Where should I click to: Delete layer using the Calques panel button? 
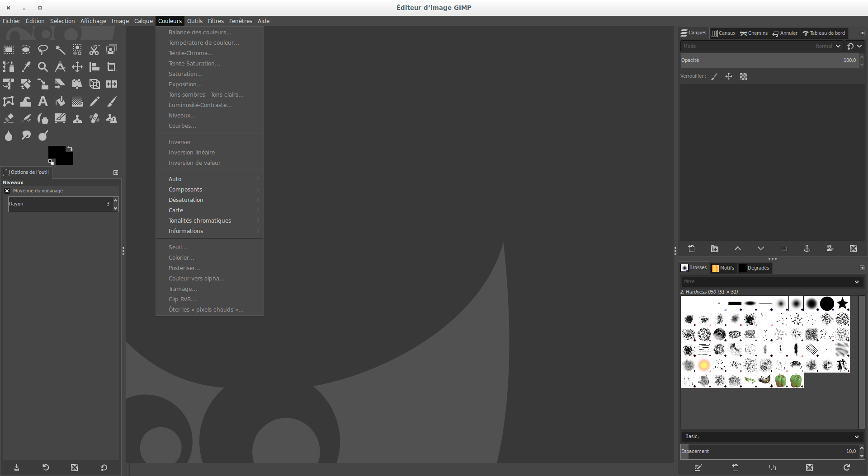tap(854, 248)
